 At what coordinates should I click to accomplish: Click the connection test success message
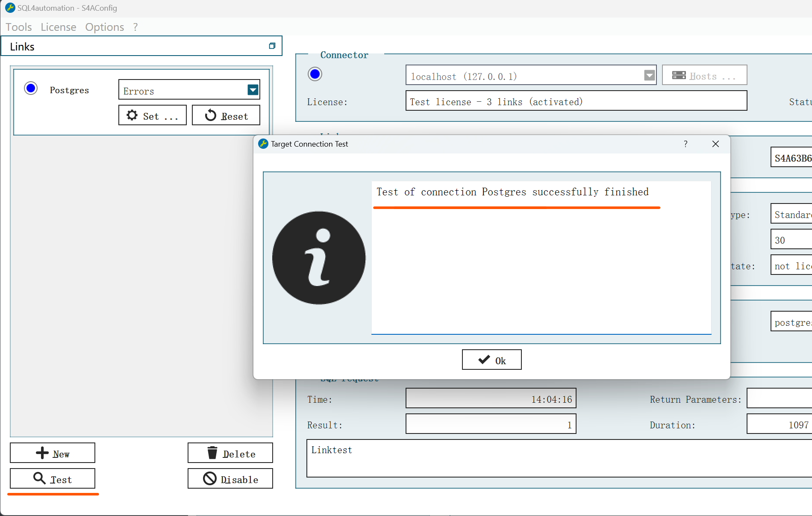[x=512, y=192]
